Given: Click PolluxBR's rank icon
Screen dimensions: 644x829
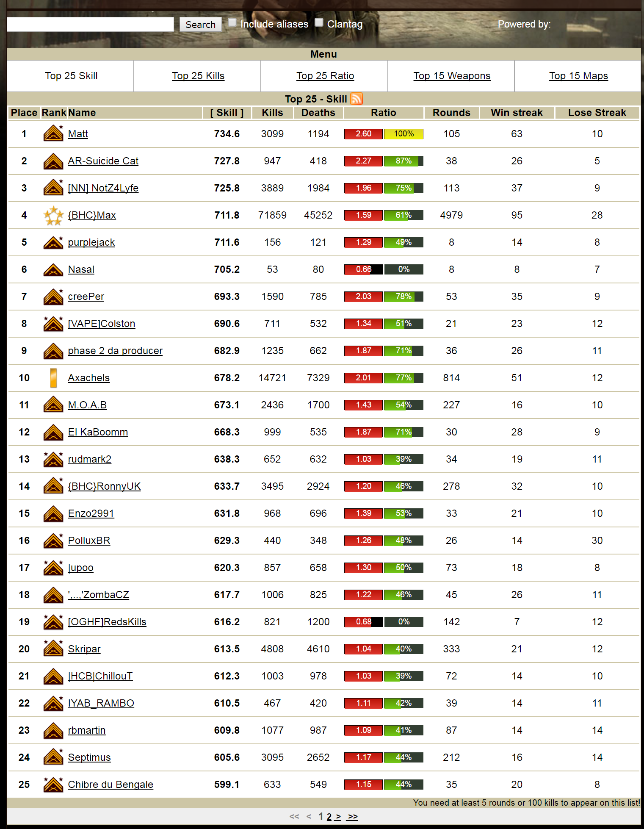Looking at the screenshot, I should click(x=53, y=540).
